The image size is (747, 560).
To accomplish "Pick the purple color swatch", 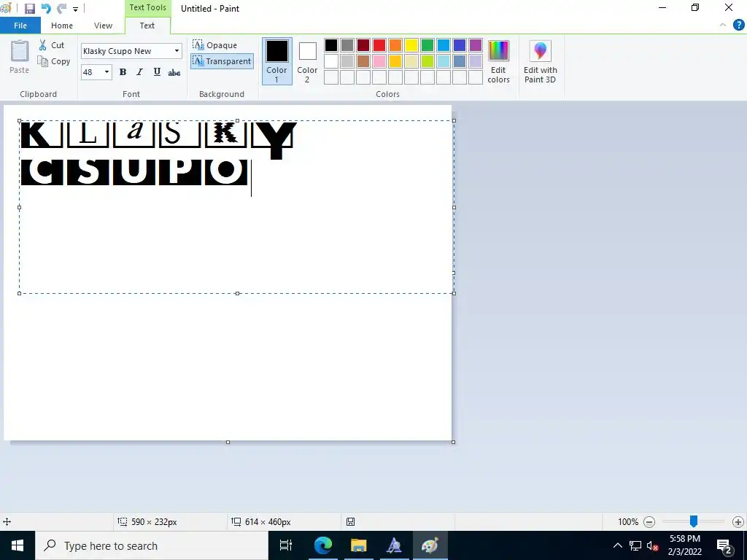I will (x=476, y=45).
